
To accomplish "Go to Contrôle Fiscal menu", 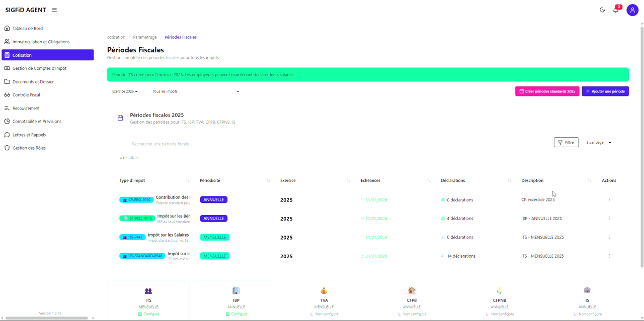I will click(x=26, y=95).
